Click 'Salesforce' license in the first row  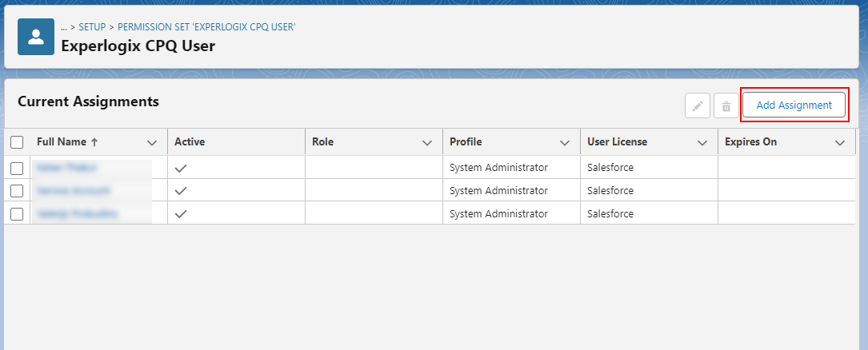coord(610,168)
